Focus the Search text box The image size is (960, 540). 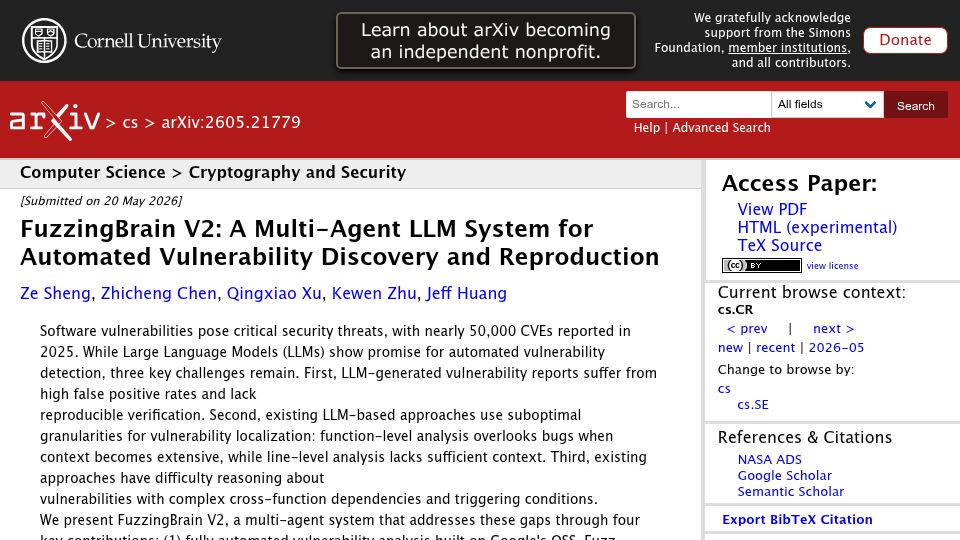click(698, 104)
